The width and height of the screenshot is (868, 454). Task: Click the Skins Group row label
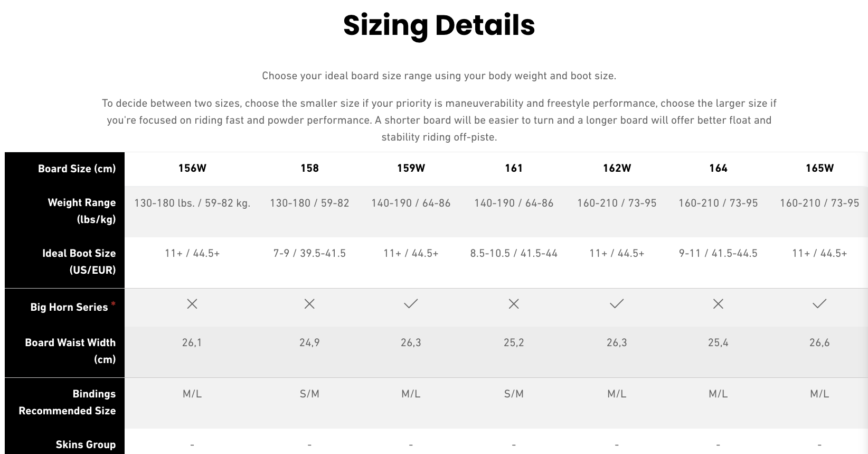tap(86, 444)
